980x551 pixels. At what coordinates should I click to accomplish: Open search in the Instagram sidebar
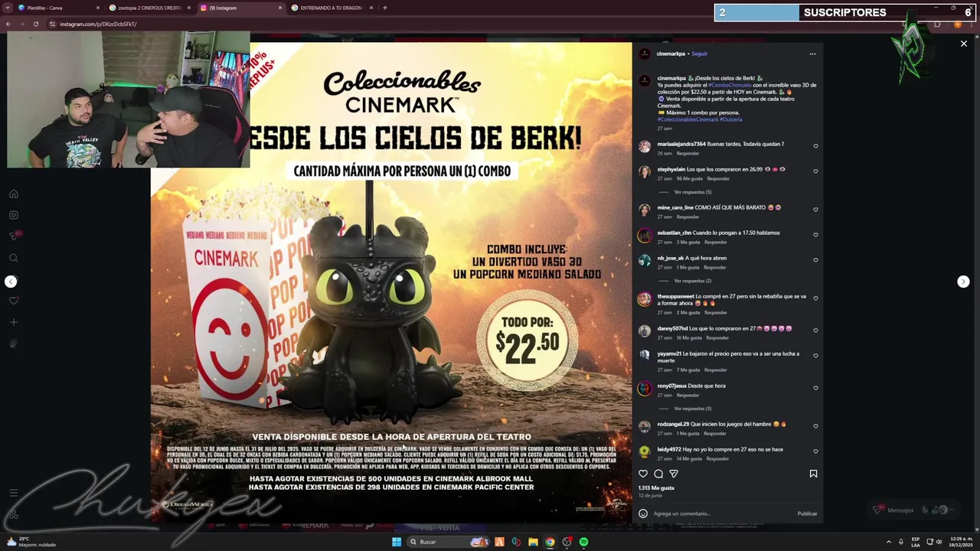(x=13, y=258)
